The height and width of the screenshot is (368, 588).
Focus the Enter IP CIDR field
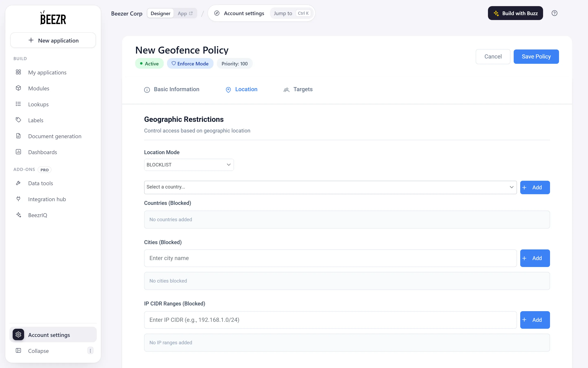click(x=330, y=320)
